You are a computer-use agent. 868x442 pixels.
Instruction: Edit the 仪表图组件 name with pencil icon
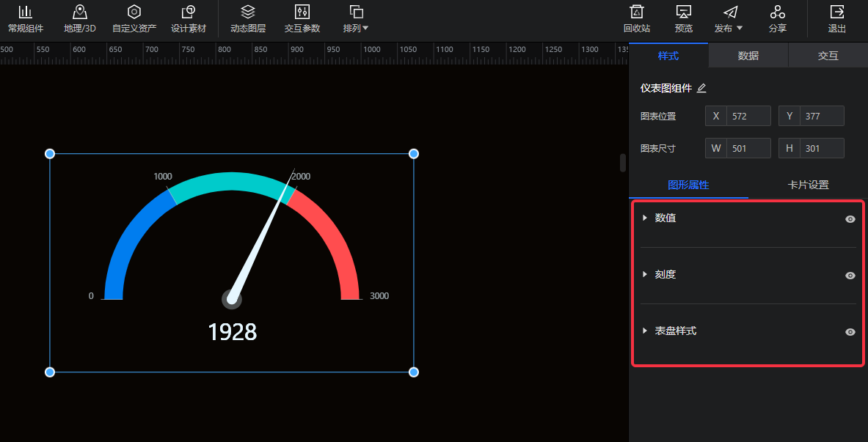(x=701, y=89)
